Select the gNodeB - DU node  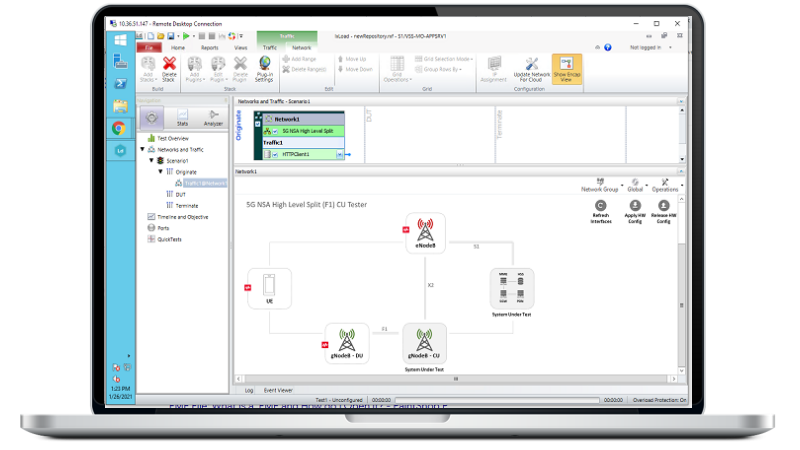coord(346,341)
